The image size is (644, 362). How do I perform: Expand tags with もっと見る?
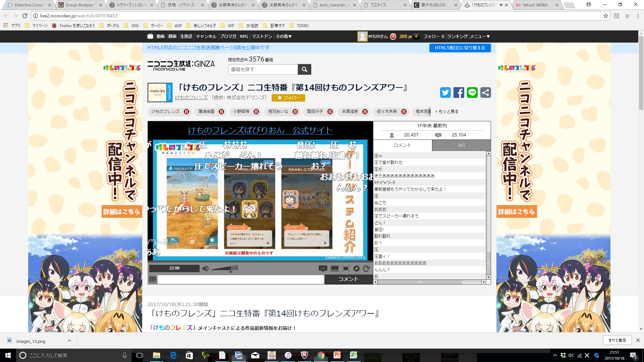point(447,112)
